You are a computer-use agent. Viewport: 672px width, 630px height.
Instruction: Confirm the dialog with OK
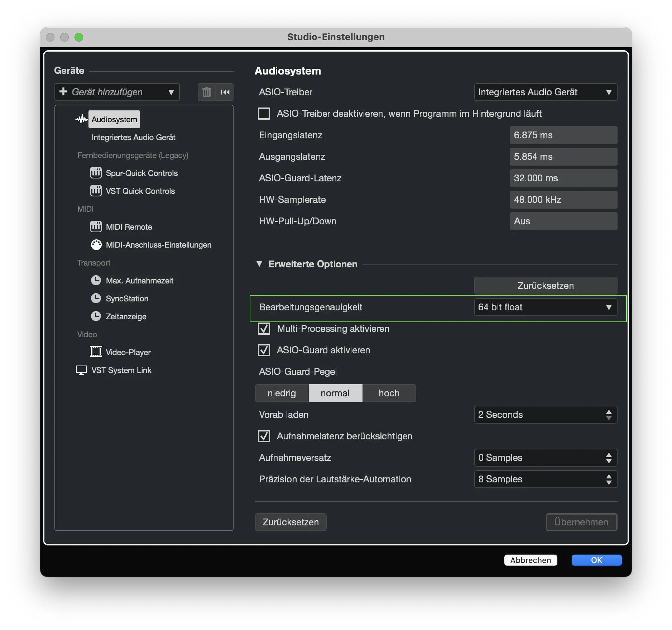pos(596,560)
